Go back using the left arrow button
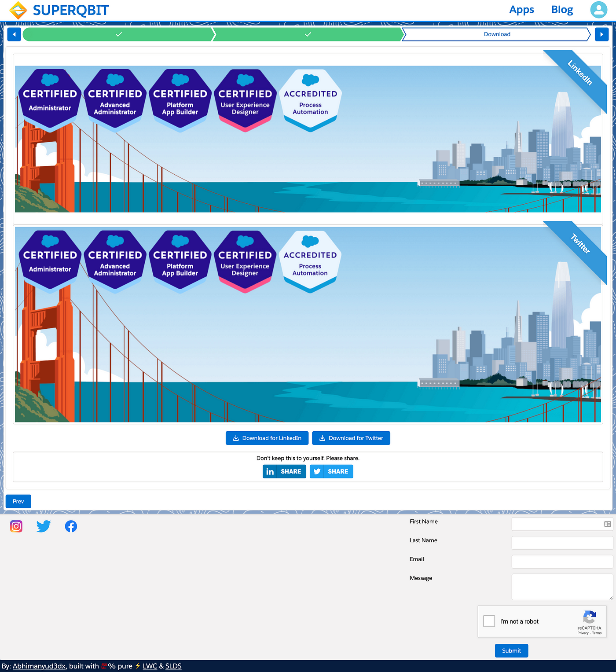The width and height of the screenshot is (616, 672). point(14,34)
